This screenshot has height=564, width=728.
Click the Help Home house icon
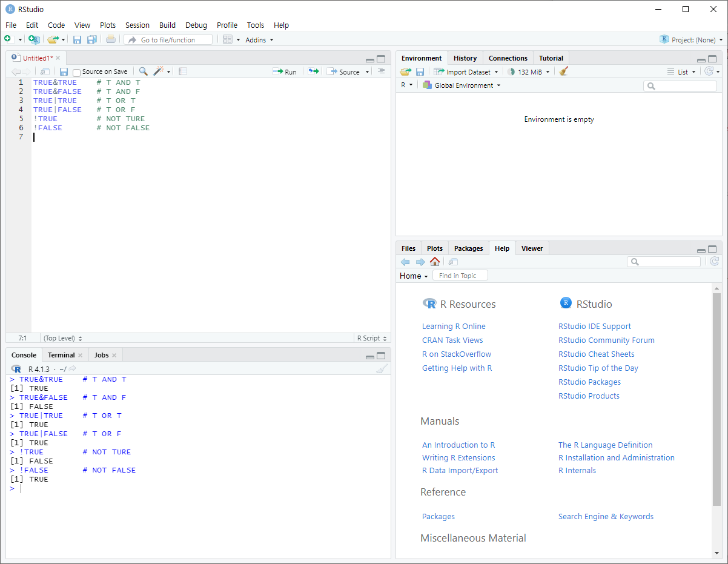point(435,262)
